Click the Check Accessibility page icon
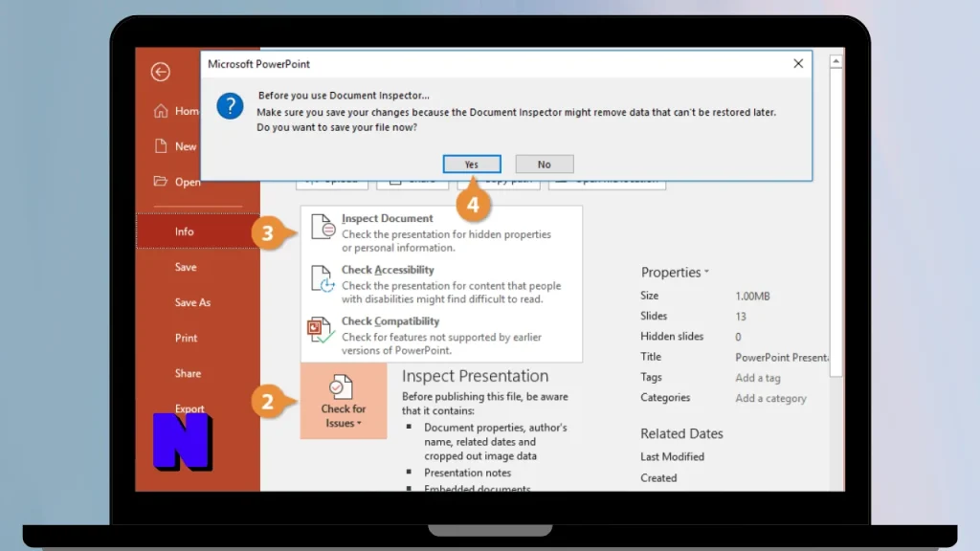Screen dimensions: 980x551 (323, 278)
